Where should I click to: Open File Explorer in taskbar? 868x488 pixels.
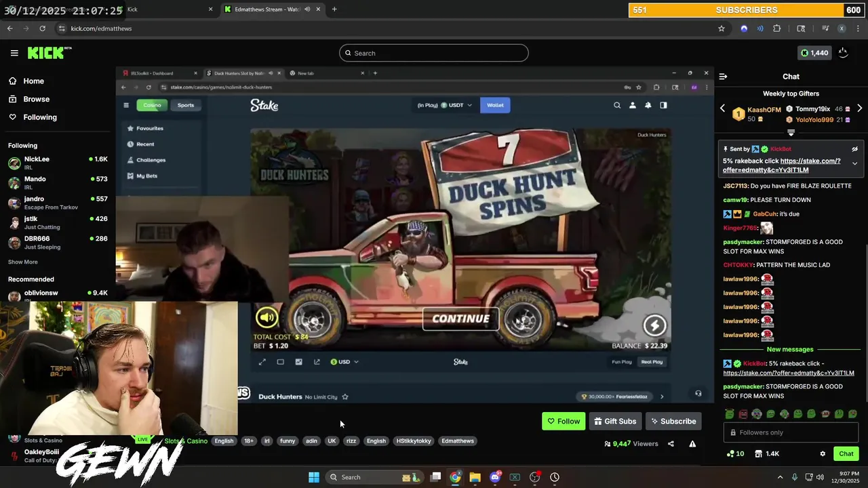475,477
